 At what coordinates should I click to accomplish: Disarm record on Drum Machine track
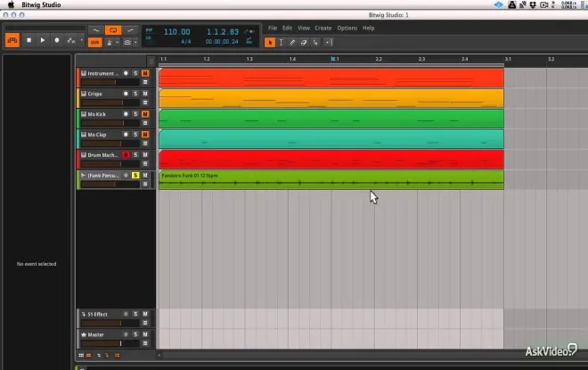[x=126, y=154]
